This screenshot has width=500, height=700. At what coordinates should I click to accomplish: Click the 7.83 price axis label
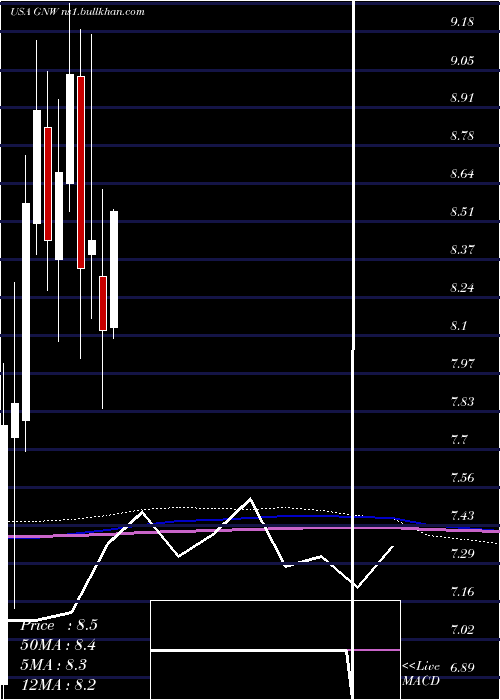(462, 401)
